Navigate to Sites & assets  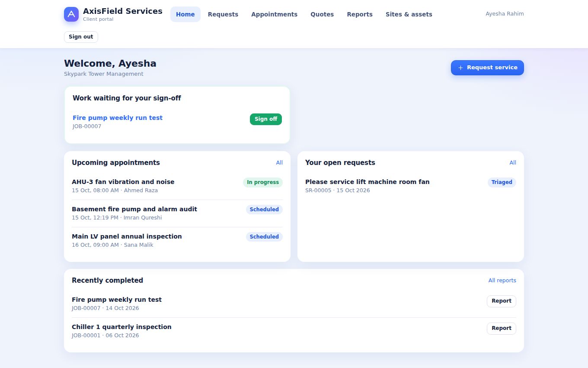[x=409, y=14]
